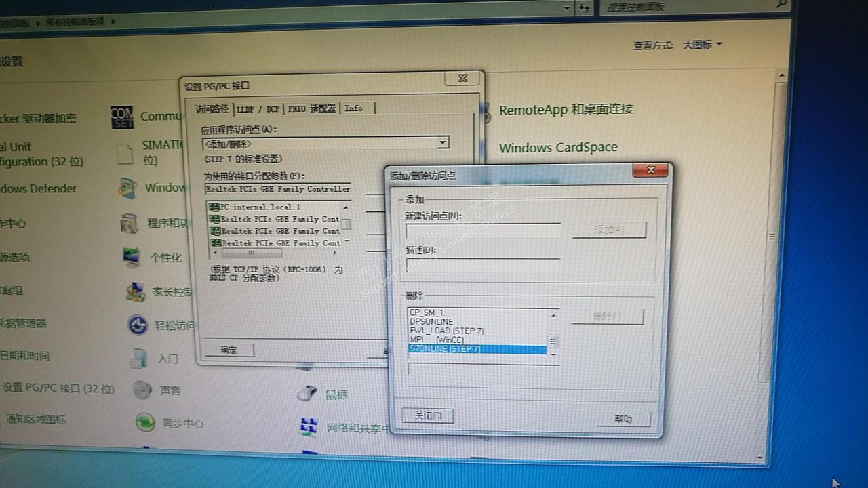Open the 声音 sound icon
This screenshot has height=488, width=868.
click(x=142, y=390)
